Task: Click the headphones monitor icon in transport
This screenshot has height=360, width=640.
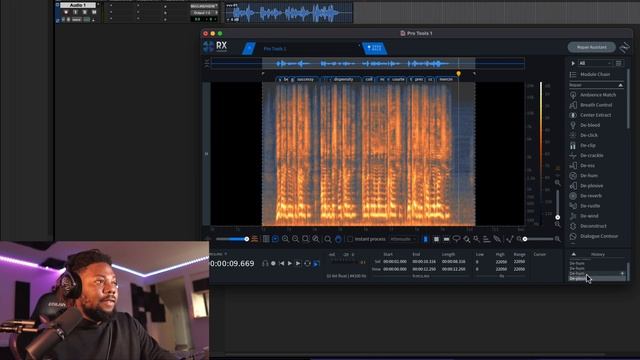Action: coord(265,264)
